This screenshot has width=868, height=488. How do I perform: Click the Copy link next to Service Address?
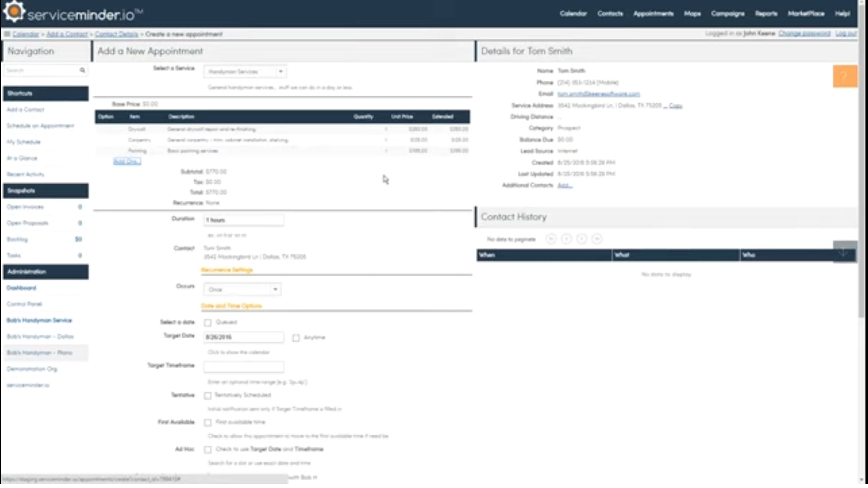pyautogui.click(x=676, y=106)
